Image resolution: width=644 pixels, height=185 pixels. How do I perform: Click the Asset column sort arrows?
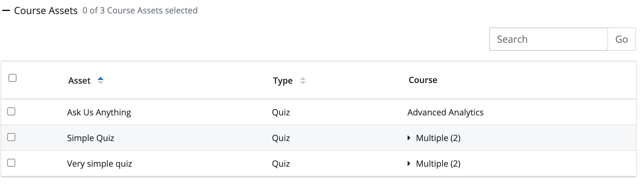[x=100, y=81]
